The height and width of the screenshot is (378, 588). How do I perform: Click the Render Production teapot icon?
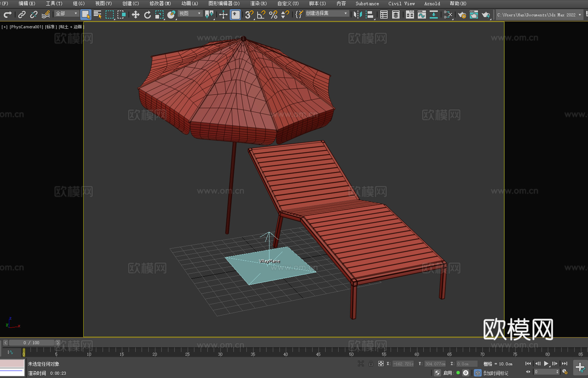(x=486, y=14)
